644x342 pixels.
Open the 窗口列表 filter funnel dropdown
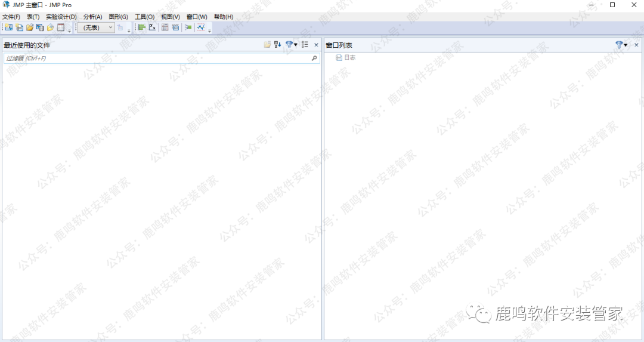[621, 45]
